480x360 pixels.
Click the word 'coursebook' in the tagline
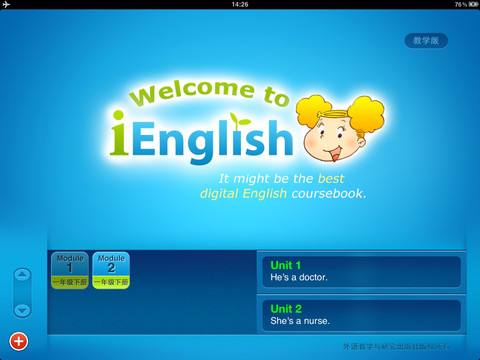coord(327,194)
